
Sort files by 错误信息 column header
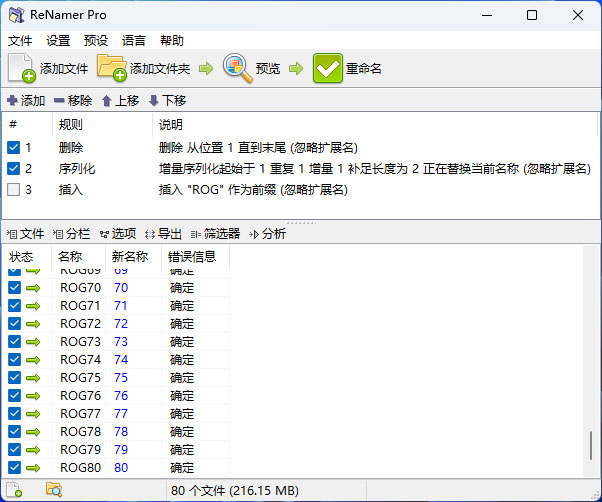click(x=195, y=256)
